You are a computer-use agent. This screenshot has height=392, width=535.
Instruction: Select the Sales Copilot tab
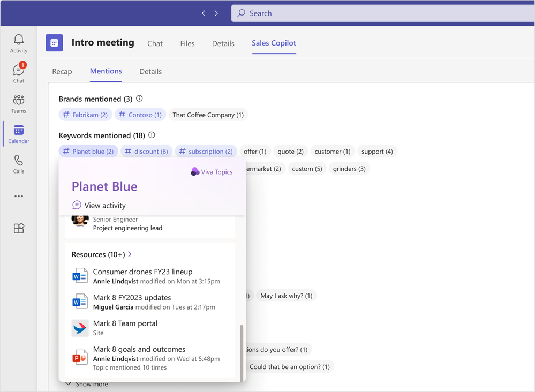pos(274,43)
